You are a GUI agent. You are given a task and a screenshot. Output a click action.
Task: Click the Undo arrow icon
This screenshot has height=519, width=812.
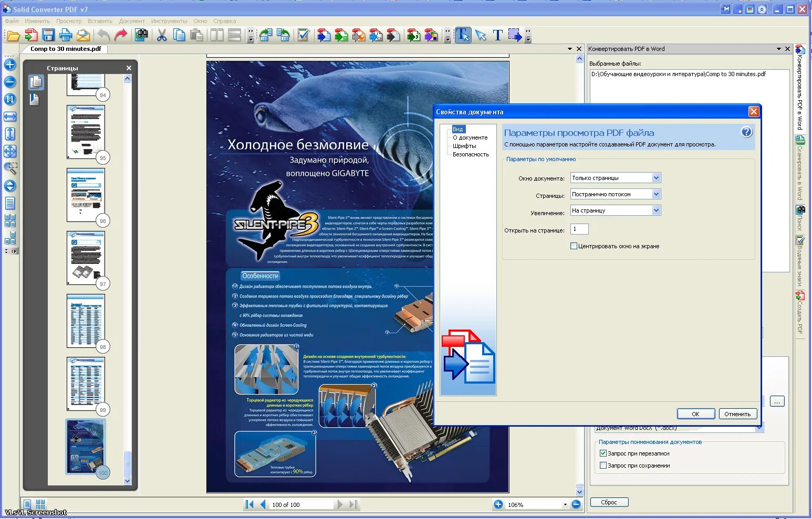tap(103, 35)
